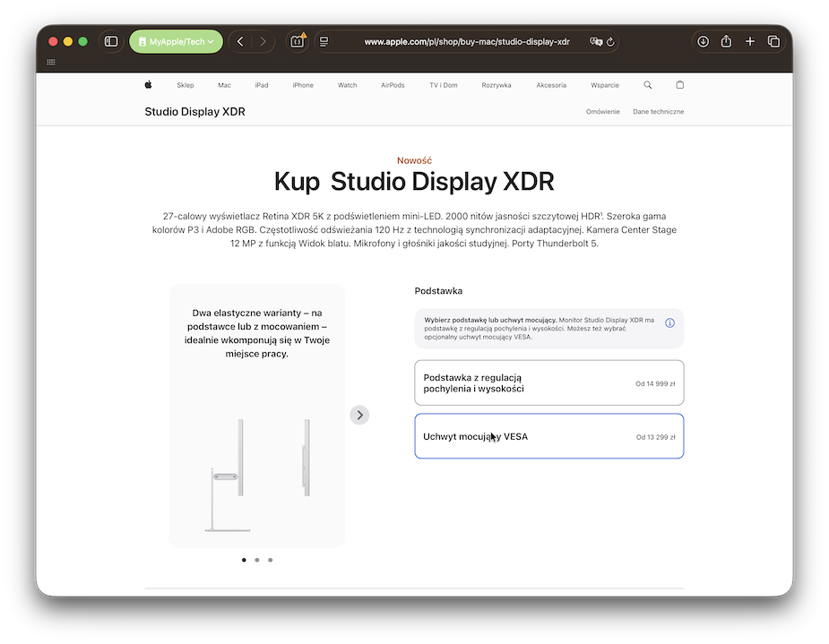Reload the current page
The image size is (829, 644).
click(611, 41)
